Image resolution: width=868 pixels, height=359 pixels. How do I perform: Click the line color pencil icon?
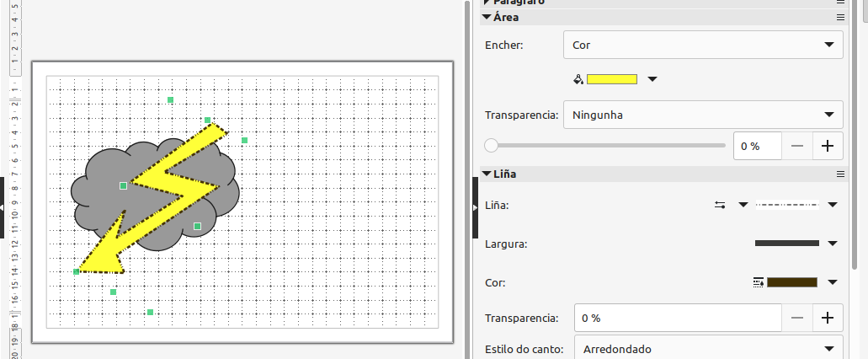(x=758, y=282)
